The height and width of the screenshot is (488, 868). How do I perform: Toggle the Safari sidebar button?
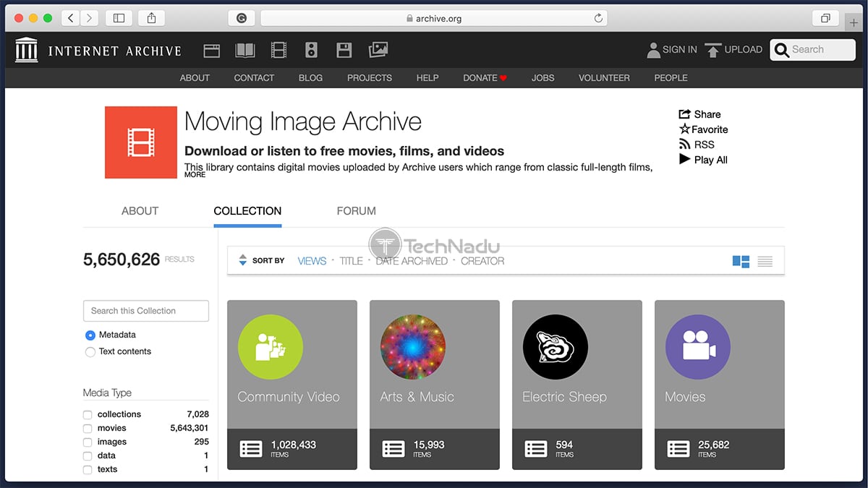(119, 18)
